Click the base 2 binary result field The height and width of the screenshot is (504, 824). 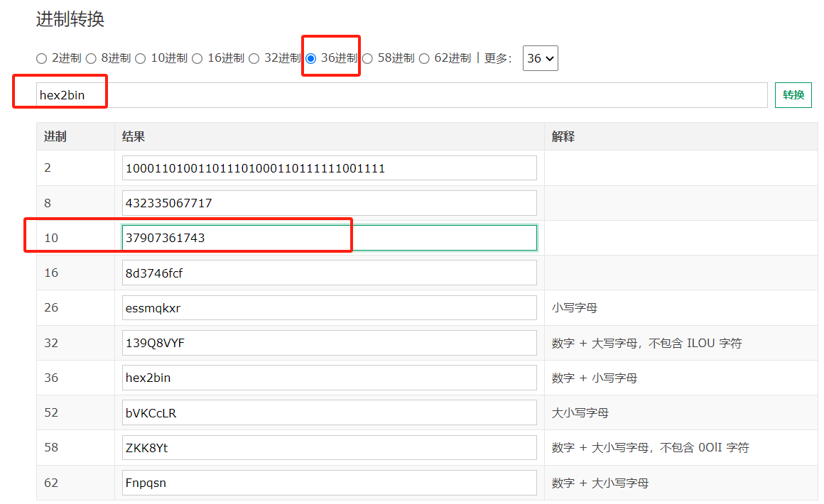[329, 168]
